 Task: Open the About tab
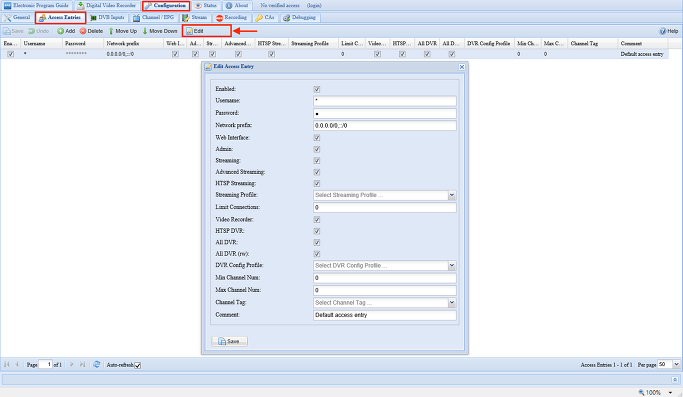[237, 6]
